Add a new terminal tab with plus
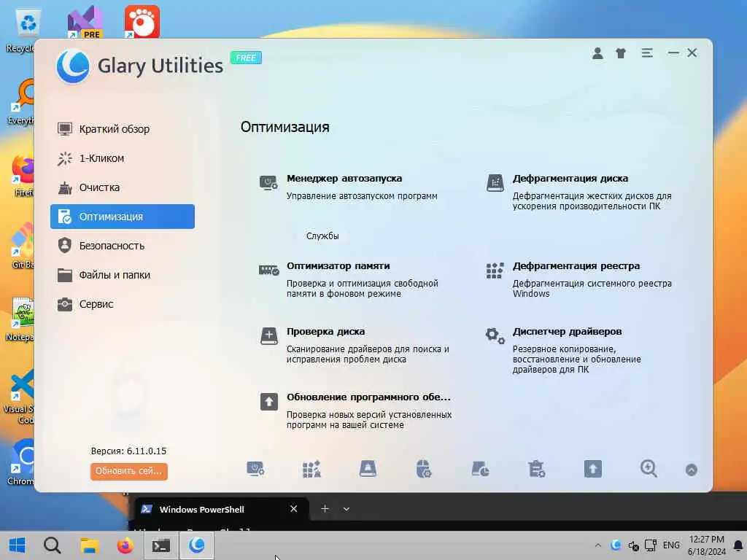The height and width of the screenshot is (560, 747). [x=325, y=509]
